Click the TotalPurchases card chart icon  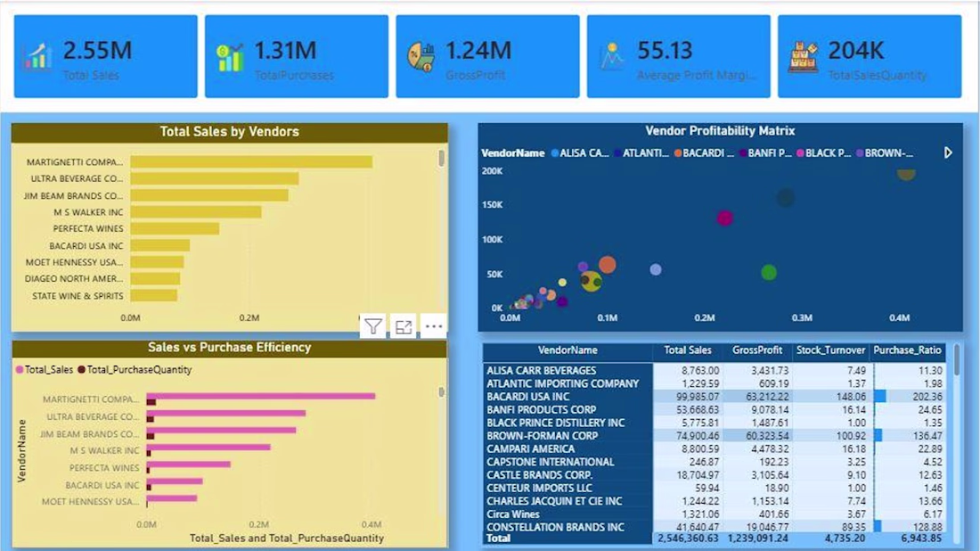point(229,58)
